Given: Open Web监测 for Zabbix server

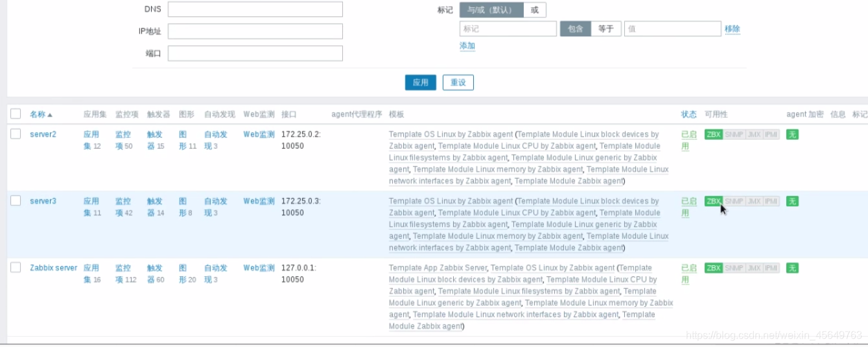Looking at the screenshot, I should [x=259, y=267].
